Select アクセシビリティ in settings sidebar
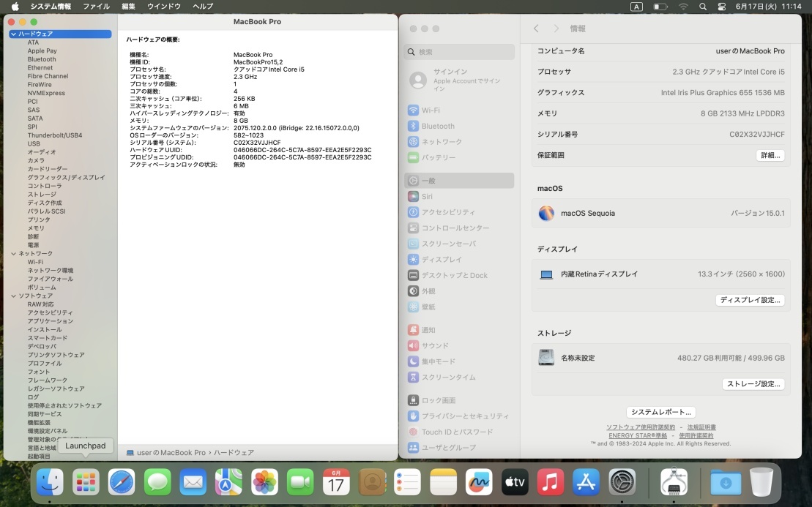Viewport: 812px width, 507px height. (x=447, y=212)
